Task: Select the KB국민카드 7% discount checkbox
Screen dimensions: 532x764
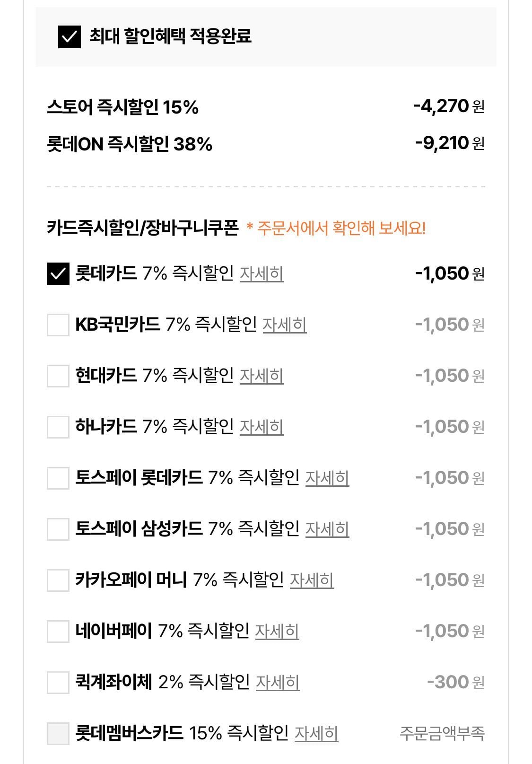Action: click(58, 325)
